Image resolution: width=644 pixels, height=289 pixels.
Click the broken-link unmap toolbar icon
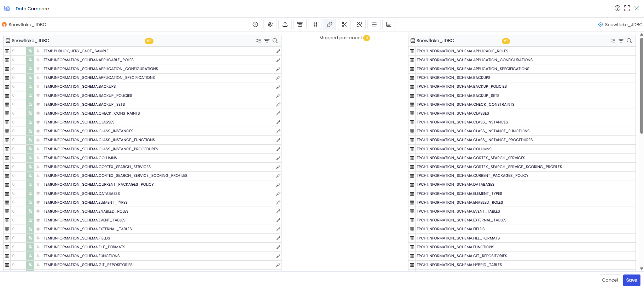click(359, 24)
